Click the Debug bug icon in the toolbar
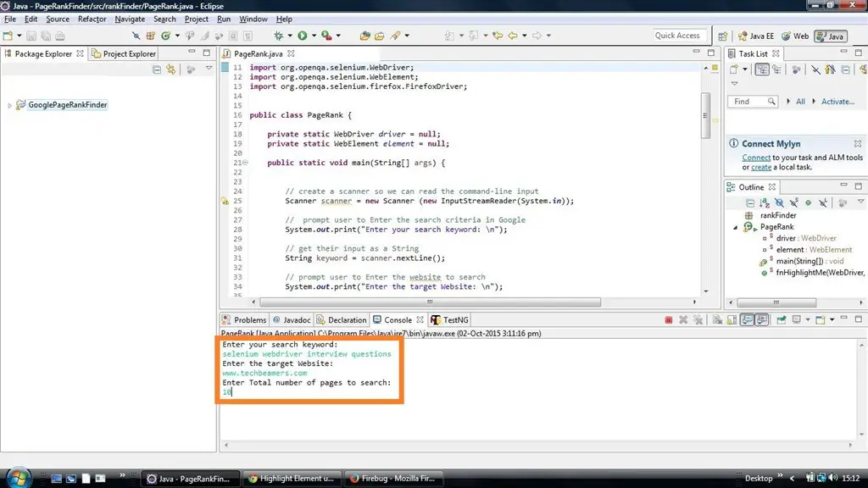Viewport: 868px width, 488px height. [x=278, y=36]
